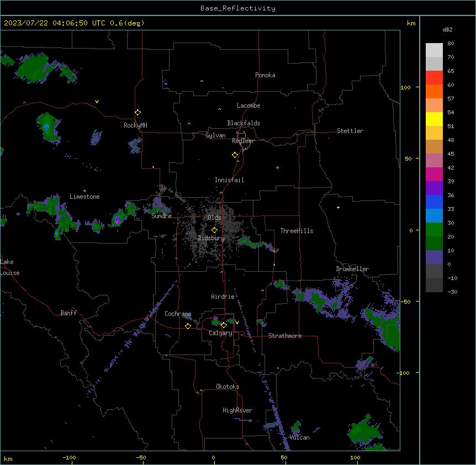This screenshot has width=476, height=465.
Task: Select the Sundre label
Action: [161, 216]
